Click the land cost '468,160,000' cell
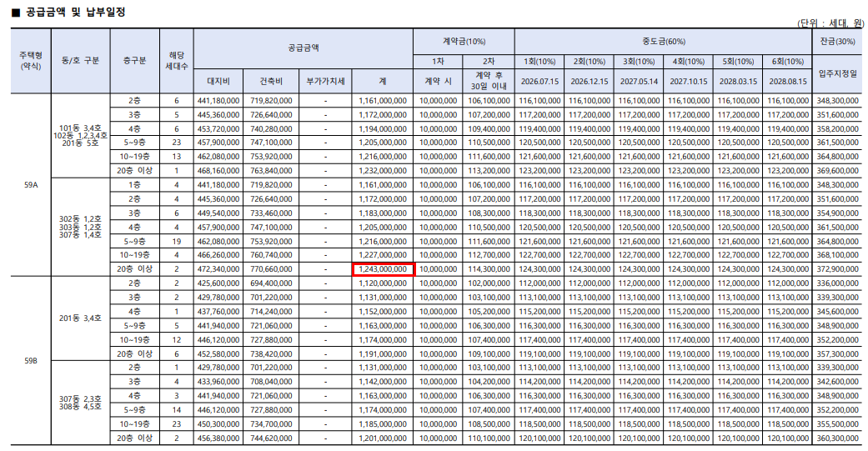This screenshot has width=868, height=451. [x=218, y=171]
